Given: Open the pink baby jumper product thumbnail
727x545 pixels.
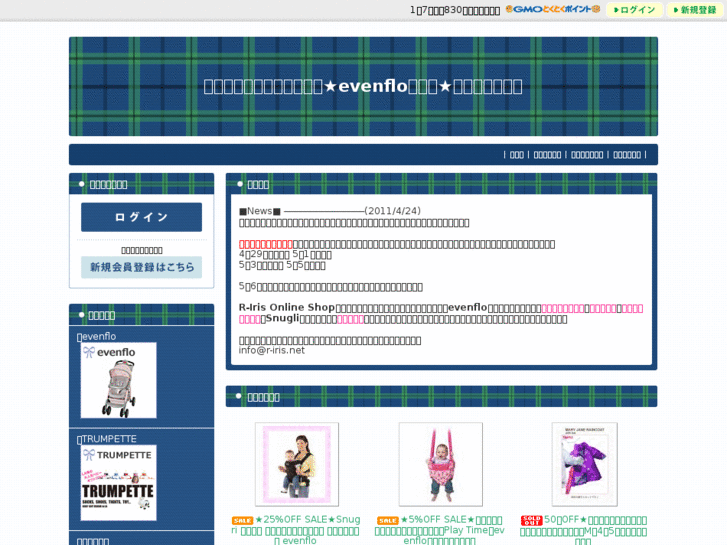Looking at the screenshot, I should pyautogui.click(x=440, y=464).
